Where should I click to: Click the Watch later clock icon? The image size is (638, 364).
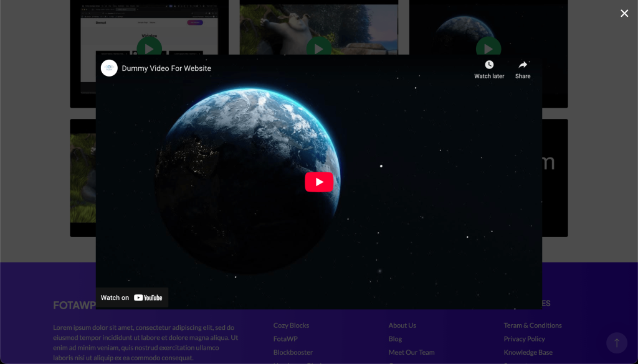[x=489, y=65]
